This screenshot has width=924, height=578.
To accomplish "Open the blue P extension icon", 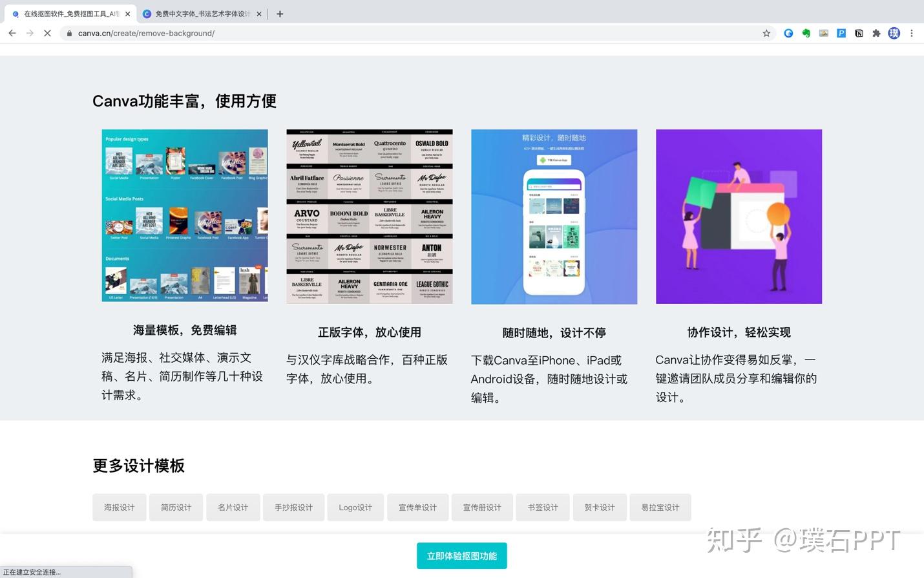I will 841,33.
